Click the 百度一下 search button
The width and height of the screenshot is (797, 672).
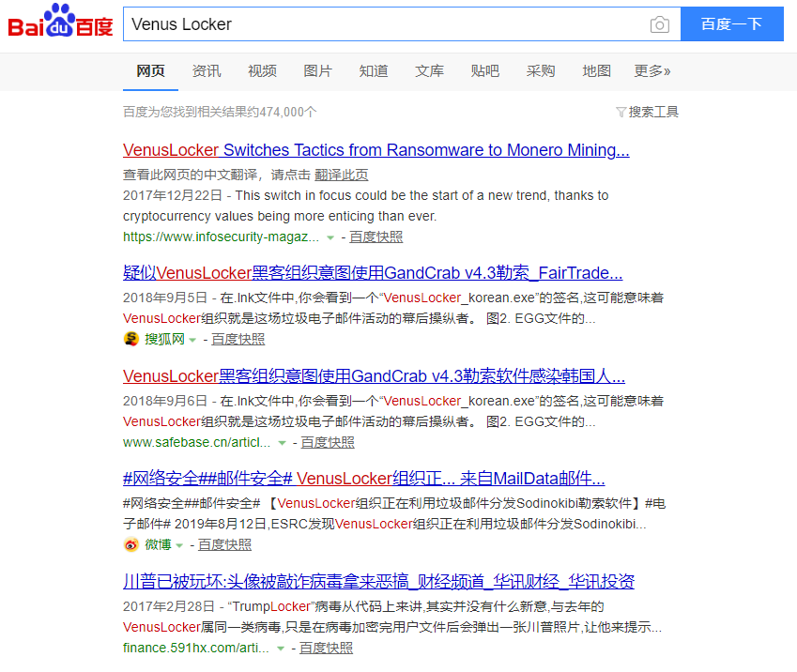pyautogui.click(x=732, y=23)
